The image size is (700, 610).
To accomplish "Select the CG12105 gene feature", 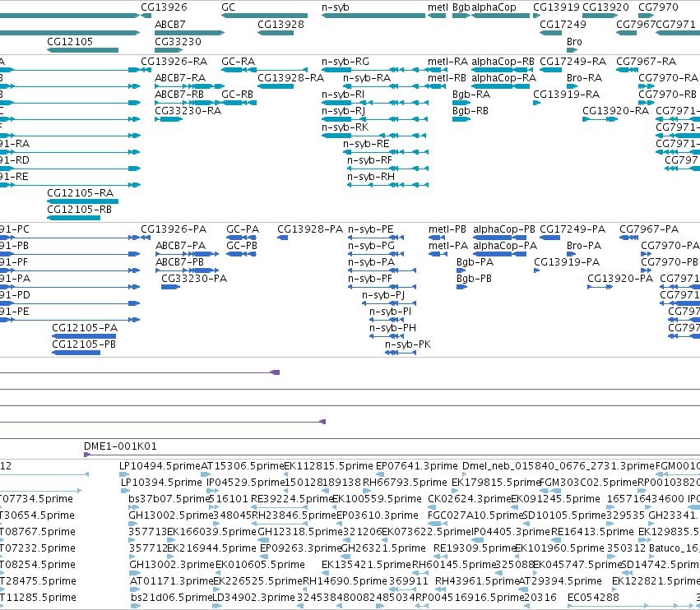I will (x=82, y=50).
